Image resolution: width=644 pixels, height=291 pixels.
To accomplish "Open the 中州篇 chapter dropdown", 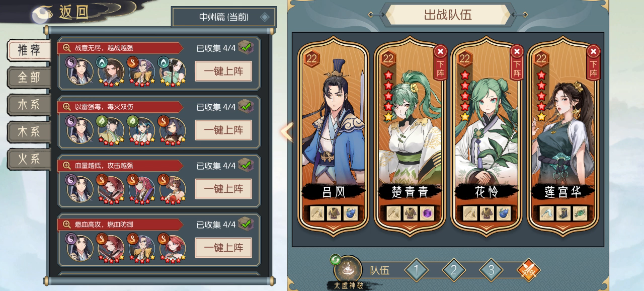I will [x=224, y=17].
